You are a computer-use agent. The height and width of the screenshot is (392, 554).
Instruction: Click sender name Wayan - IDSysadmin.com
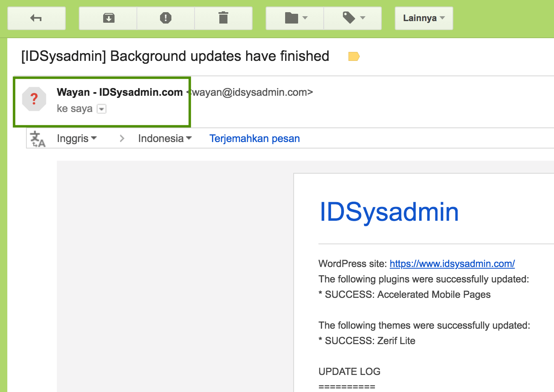[x=120, y=92]
